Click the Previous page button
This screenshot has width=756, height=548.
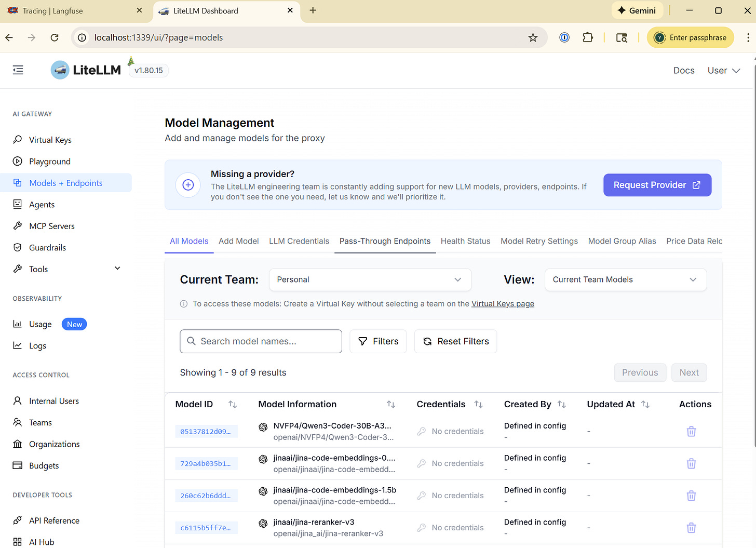pyautogui.click(x=640, y=372)
